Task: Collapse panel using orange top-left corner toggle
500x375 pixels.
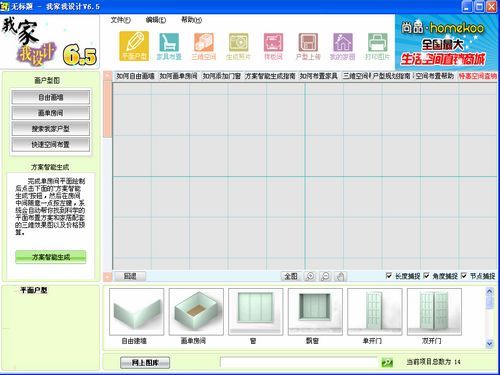Action: (x=107, y=76)
